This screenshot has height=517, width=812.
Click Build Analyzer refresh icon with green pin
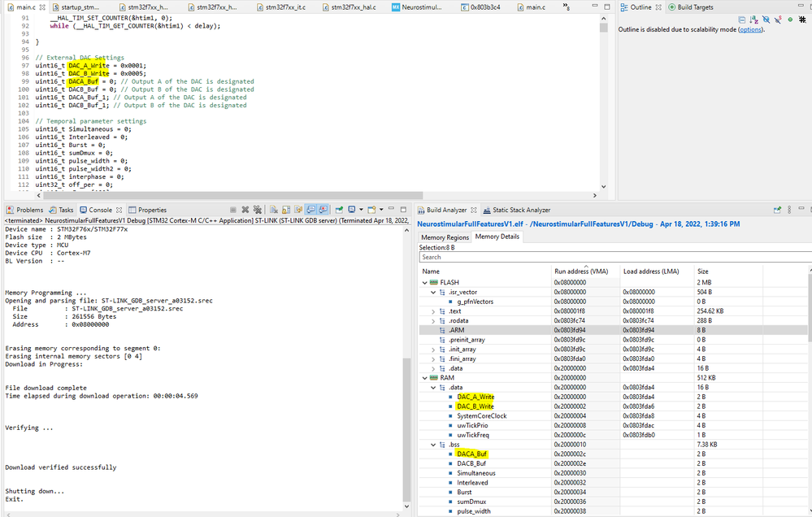coord(777,210)
